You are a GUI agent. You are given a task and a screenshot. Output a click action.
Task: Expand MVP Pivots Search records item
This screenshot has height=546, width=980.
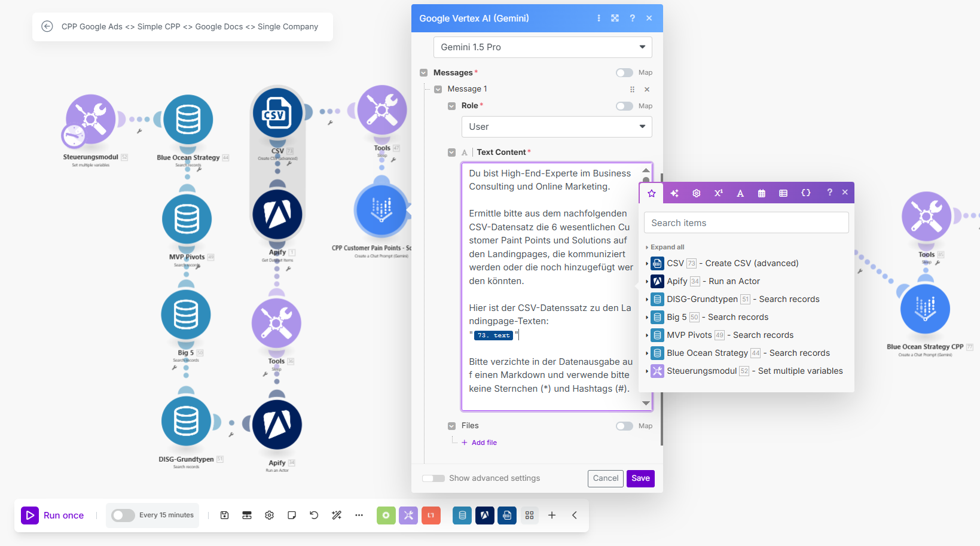click(646, 335)
